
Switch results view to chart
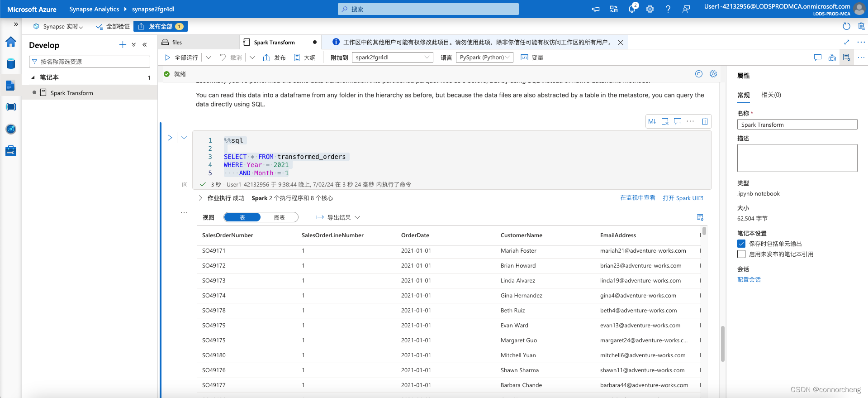(280, 217)
